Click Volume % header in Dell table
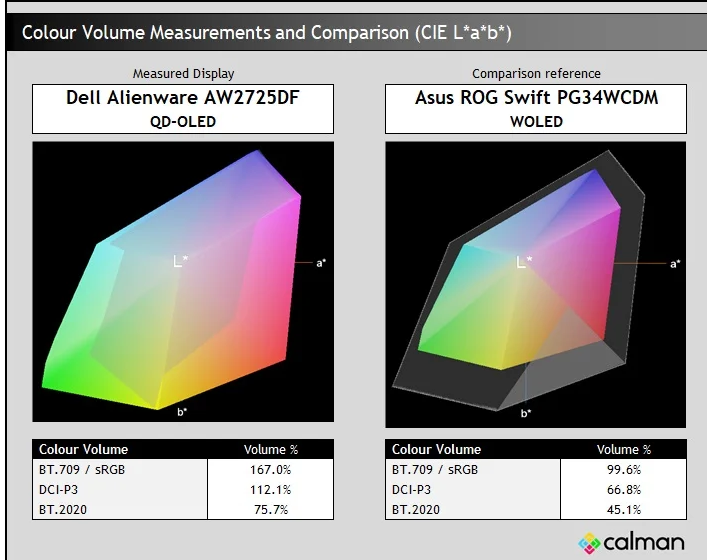 pyautogui.click(x=271, y=450)
